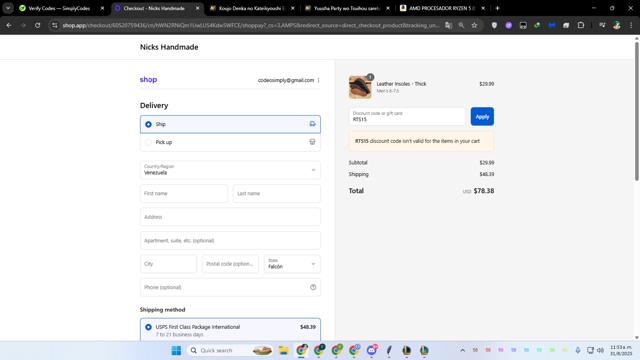
Task: Open the feather pen app in taskbar
Action: pyautogui.click(x=389, y=350)
